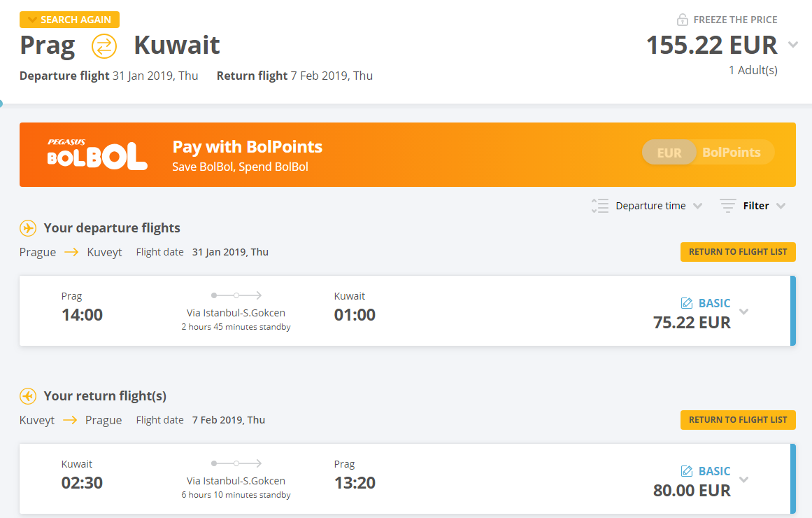812x518 pixels.
Task: Open the Filter dropdown
Action: pyautogui.click(x=764, y=206)
